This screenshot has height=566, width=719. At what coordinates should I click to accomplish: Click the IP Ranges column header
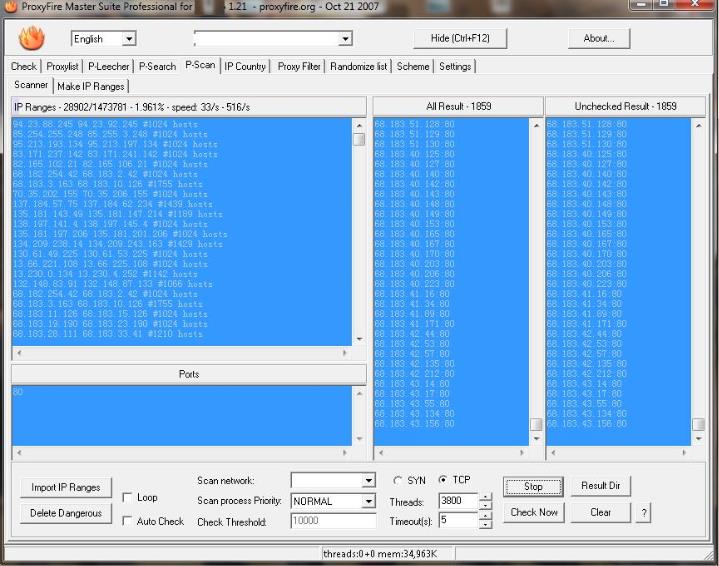point(189,107)
